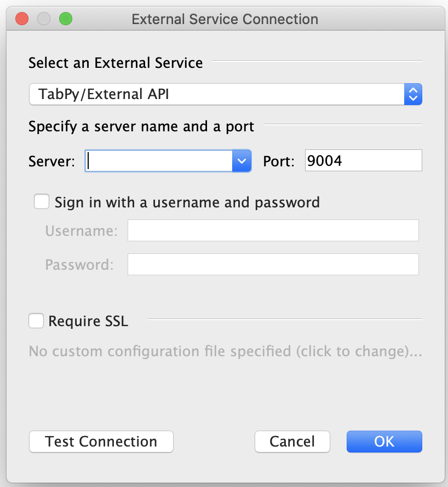Click the Username input field

click(x=273, y=230)
